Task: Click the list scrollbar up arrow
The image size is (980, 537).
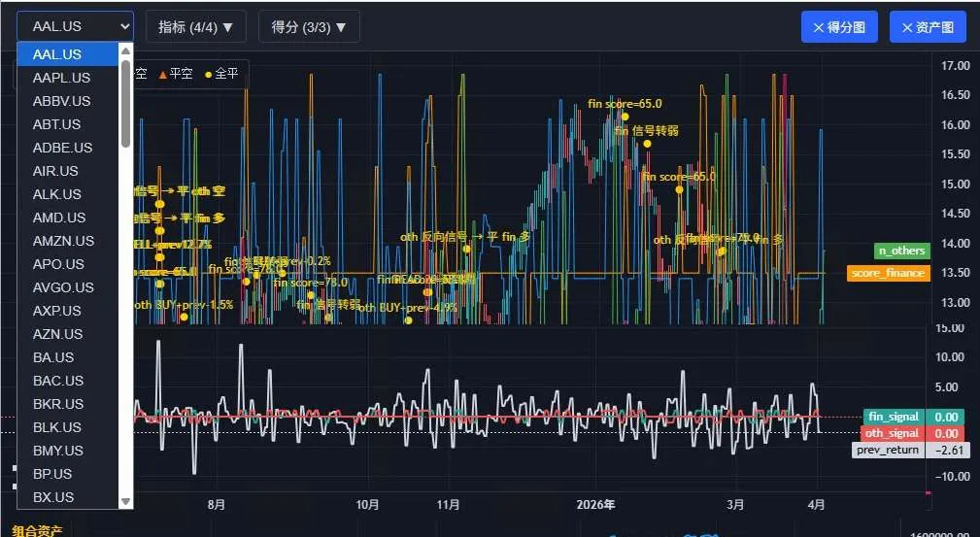Action: pyautogui.click(x=125, y=50)
